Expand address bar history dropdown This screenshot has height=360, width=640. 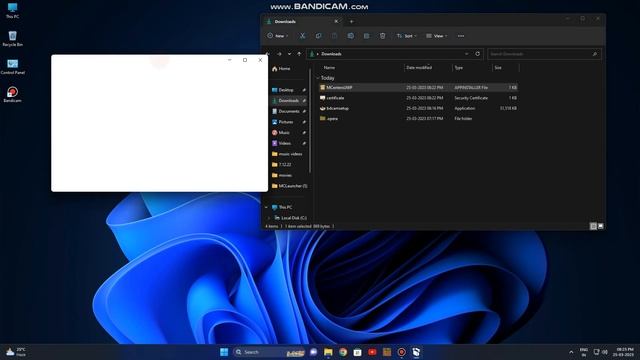click(467, 54)
